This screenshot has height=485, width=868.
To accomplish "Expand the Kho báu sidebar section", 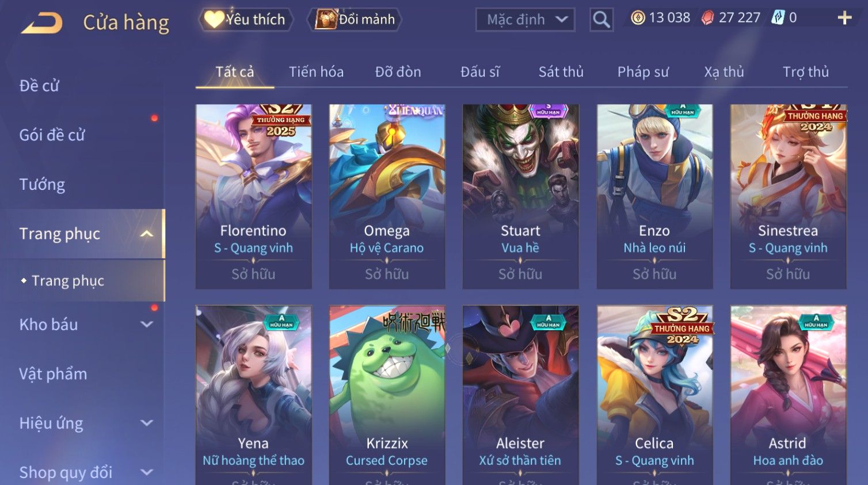I will (x=147, y=324).
